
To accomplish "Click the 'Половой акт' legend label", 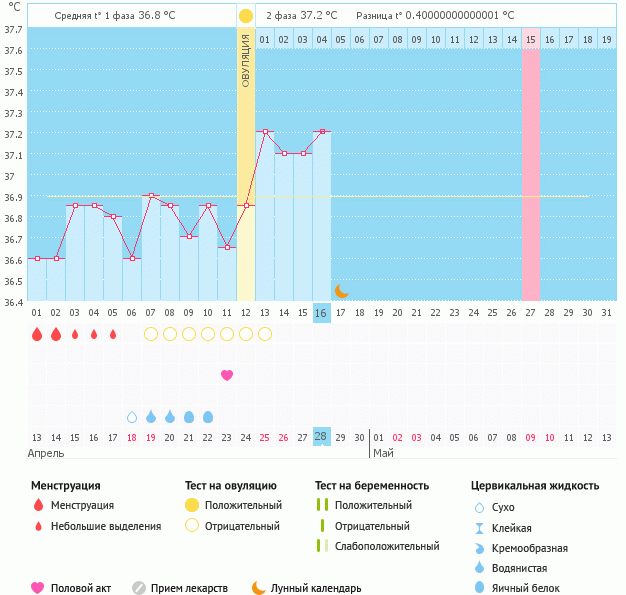I will coord(83,588).
